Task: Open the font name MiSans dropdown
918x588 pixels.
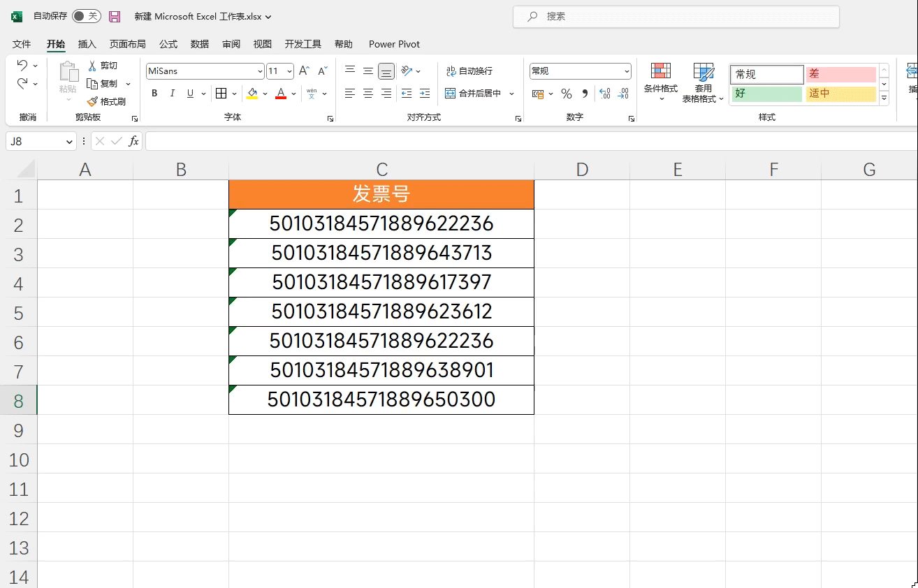Action: [260, 71]
